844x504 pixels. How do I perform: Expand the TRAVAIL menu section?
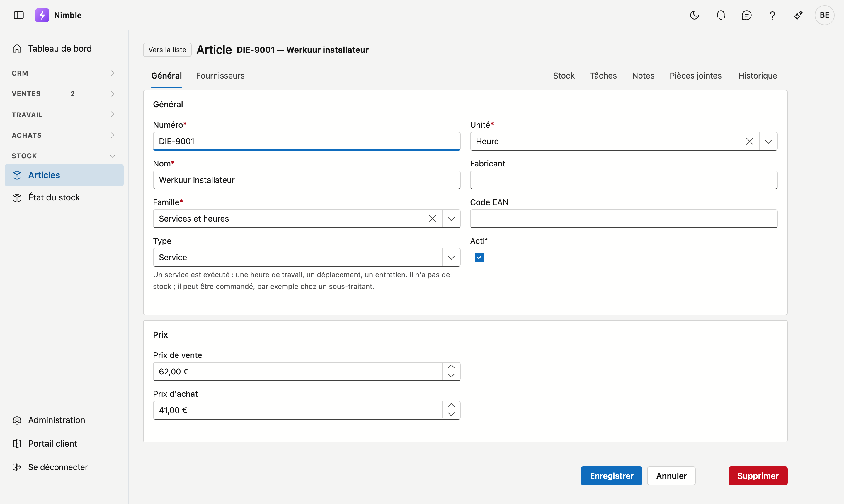pyautogui.click(x=64, y=115)
